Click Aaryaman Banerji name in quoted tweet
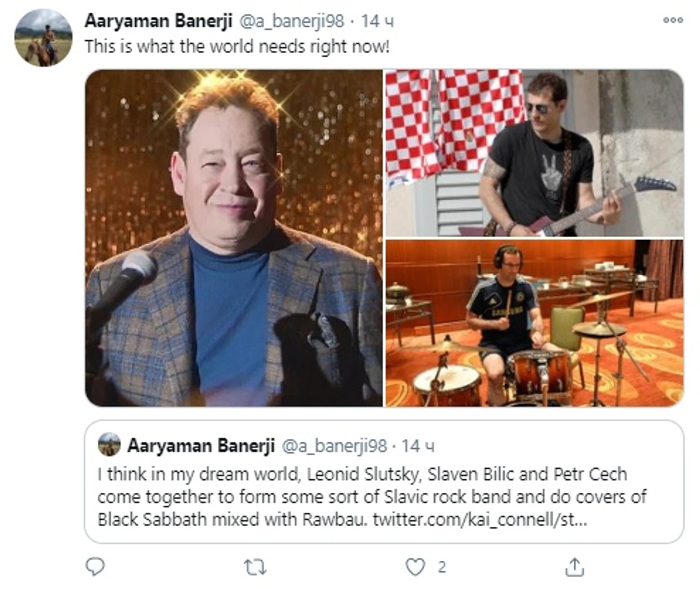 pyautogui.click(x=201, y=446)
